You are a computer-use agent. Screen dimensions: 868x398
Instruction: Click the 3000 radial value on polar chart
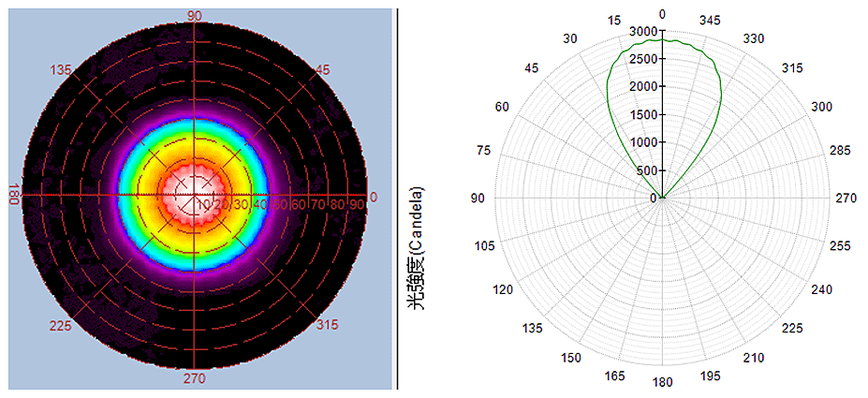(x=644, y=31)
